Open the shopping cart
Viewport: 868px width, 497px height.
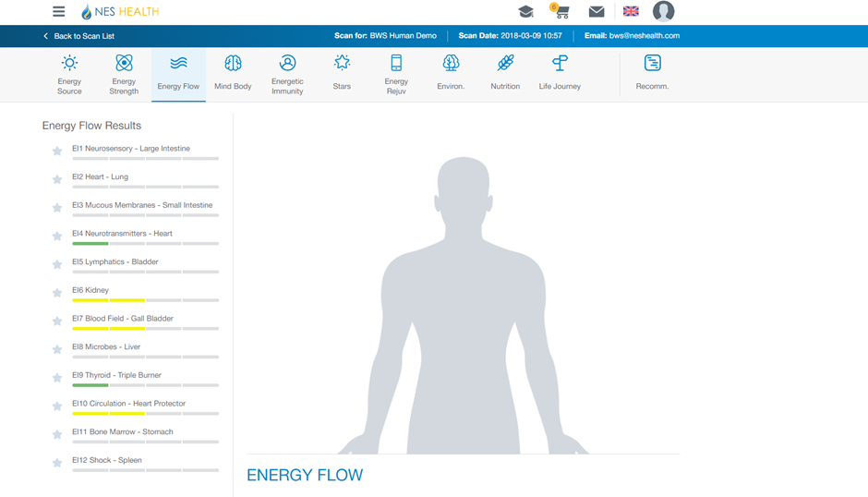pyautogui.click(x=560, y=12)
